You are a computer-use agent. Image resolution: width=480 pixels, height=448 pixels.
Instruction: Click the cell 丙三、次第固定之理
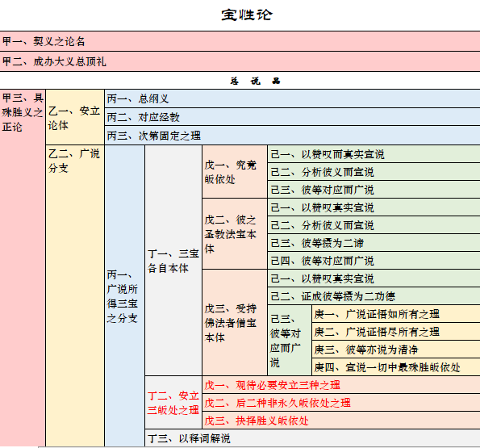click(292, 136)
